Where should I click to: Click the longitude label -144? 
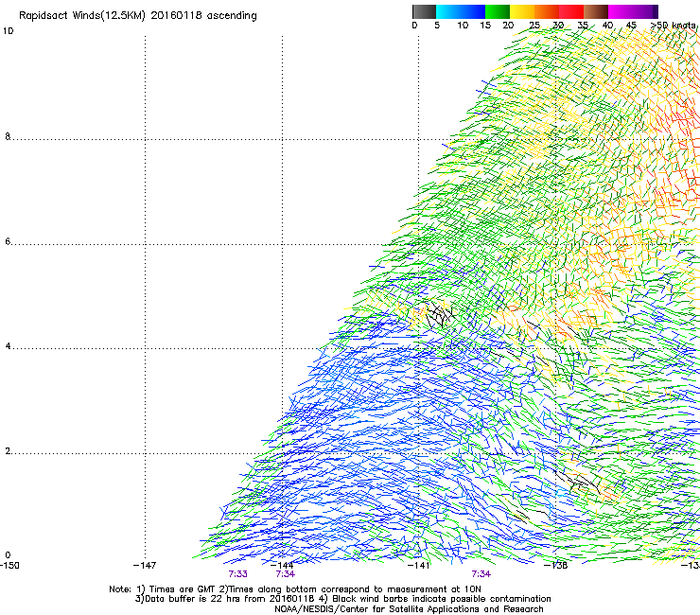[282, 565]
